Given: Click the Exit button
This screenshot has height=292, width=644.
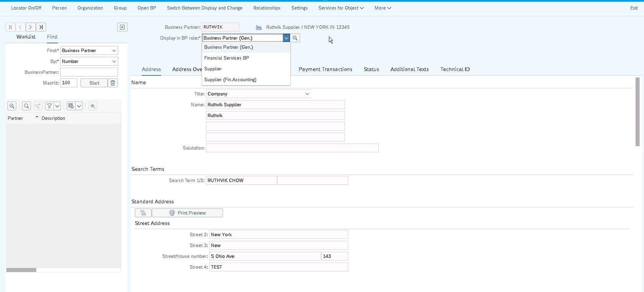Looking at the screenshot, I should (x=634, y=8).
